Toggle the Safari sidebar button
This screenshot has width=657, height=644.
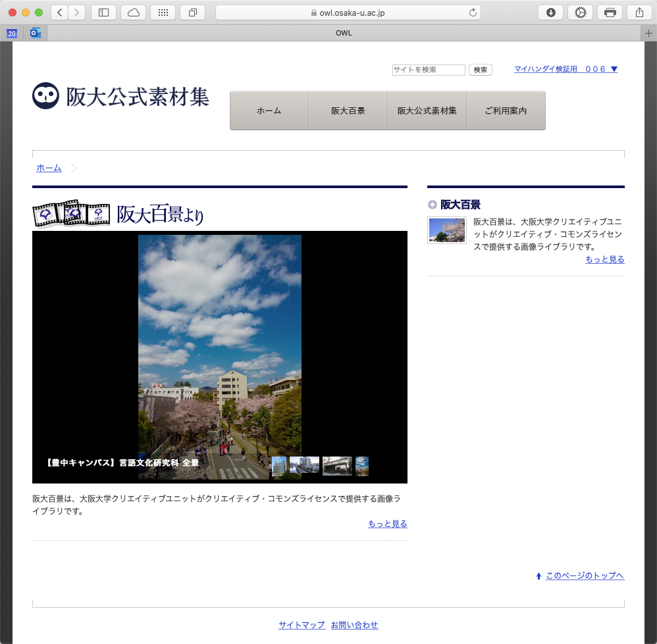click(103, 12)
